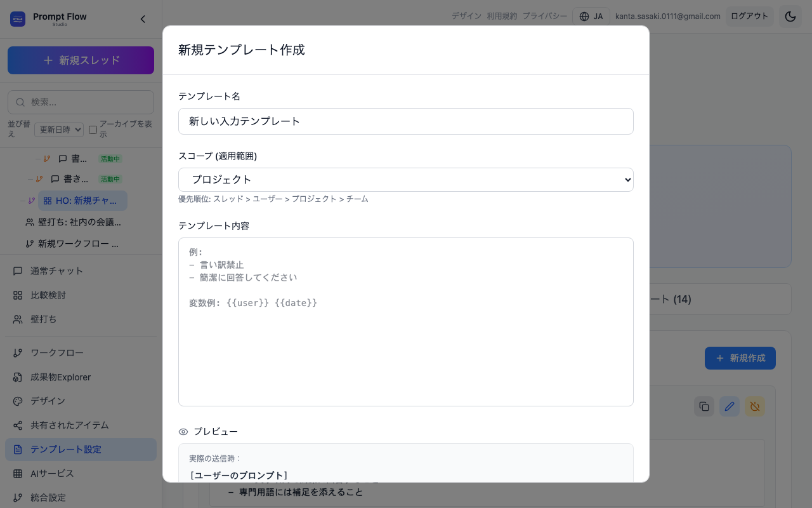Click the user email kanta.sasaki.0111@gmail.com
This screenshot has height=508, width=812.
point(668,17)
